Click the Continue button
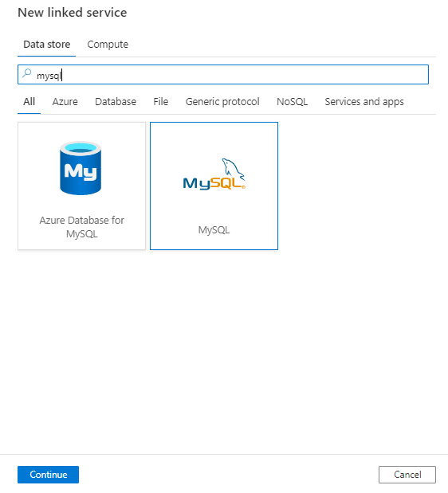Viewport: 448px width, 493px height. 48,475
